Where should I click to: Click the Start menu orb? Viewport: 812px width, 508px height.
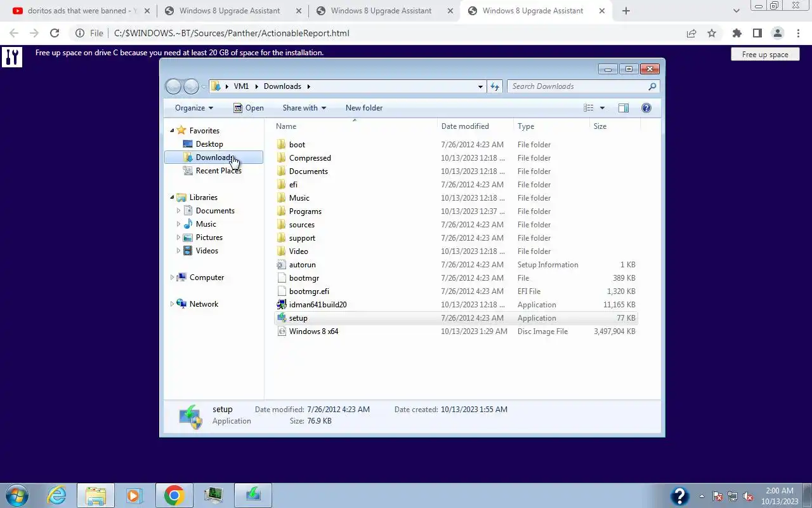point(16,495)
